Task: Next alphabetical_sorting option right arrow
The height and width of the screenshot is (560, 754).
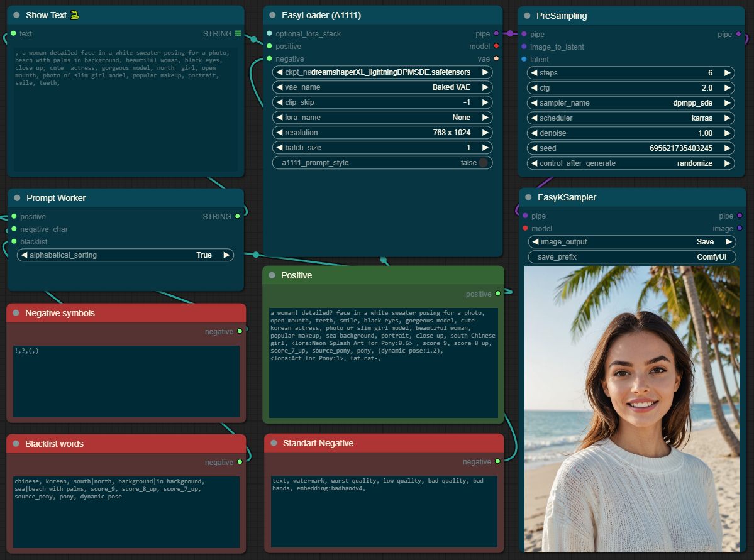Action: [226, 255]
